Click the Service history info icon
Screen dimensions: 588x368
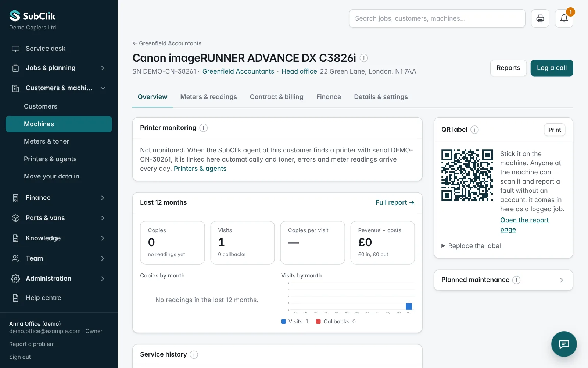tap(194, 354)
